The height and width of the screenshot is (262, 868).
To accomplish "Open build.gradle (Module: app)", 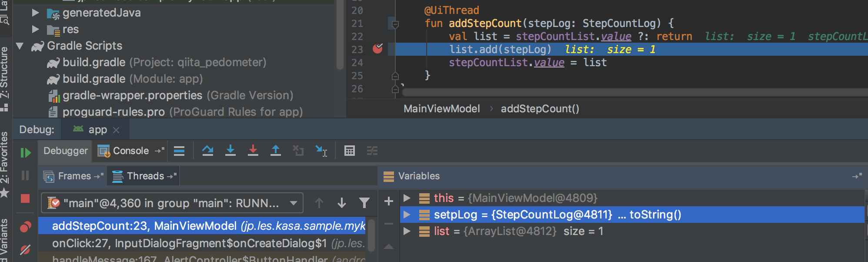I will click(125, 79).
